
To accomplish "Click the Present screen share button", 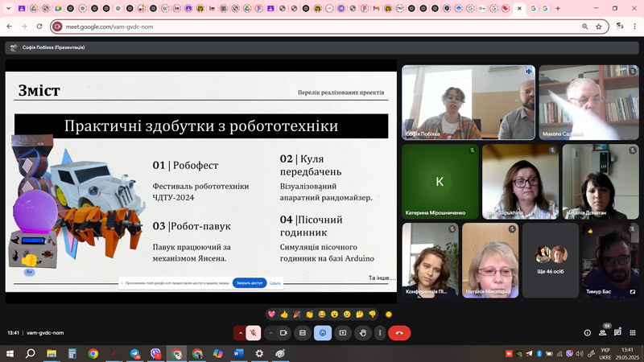I will click(x=343, y=333).
